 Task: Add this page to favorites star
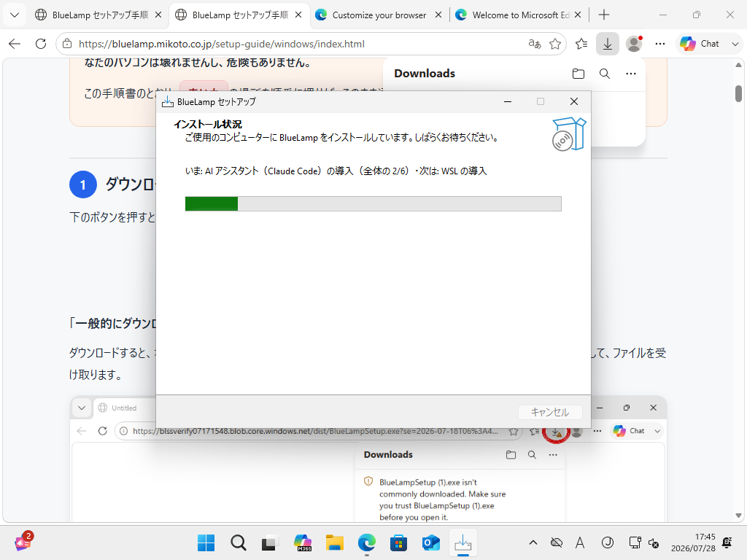tap(555, 44)
